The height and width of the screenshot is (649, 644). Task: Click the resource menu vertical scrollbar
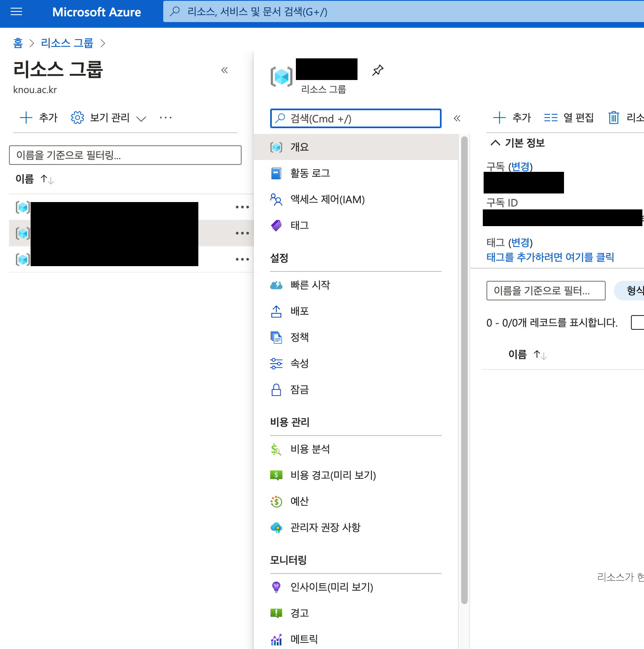(464, 370)
